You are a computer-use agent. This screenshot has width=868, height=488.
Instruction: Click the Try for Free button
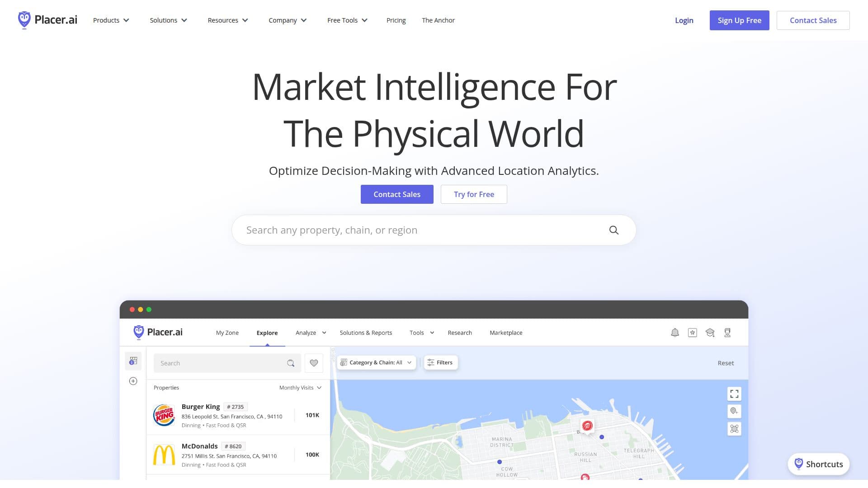pos(474,194)
